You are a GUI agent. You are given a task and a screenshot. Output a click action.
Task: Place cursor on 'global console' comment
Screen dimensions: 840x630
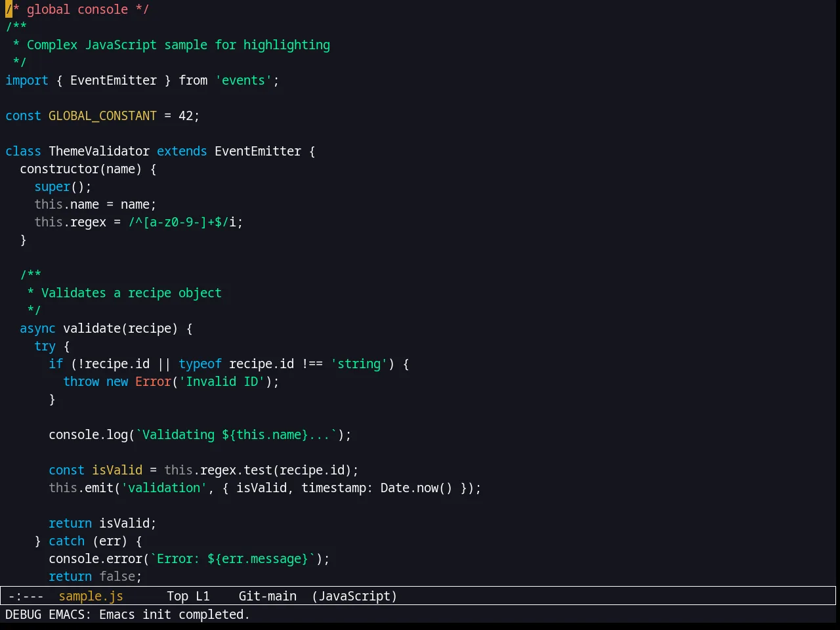pyautogui.click(x=77, y=9)
